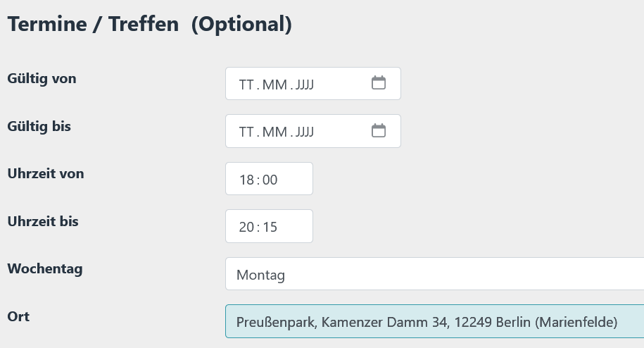This screenshot has width=644, height=348.
Task: Open the calendar picker for Gültig von
Action: [379, 83]
